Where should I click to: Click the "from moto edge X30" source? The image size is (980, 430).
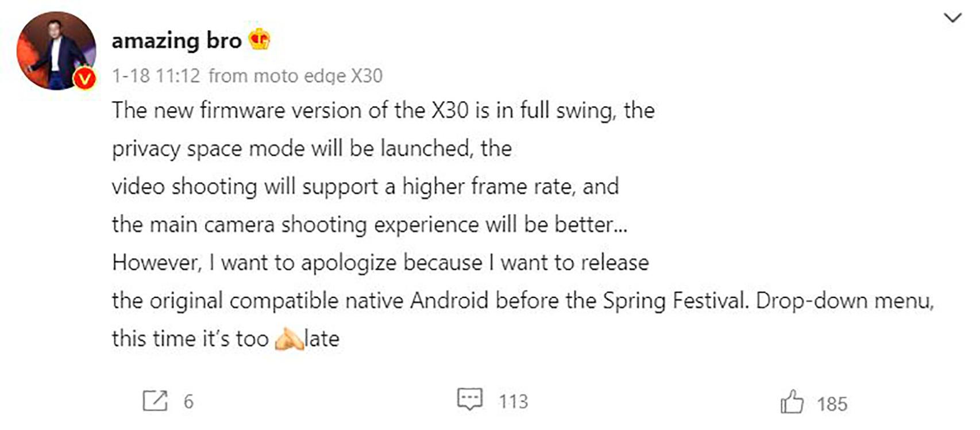tap(295, 75)
